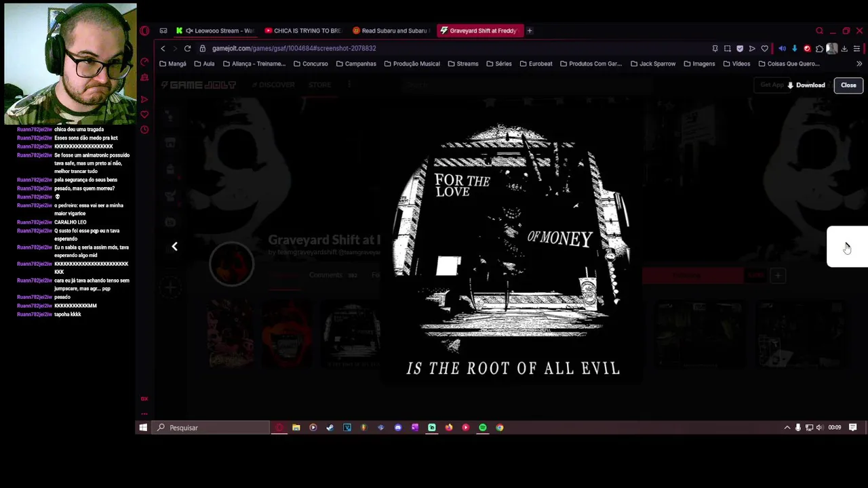This screenshot has height=488, width=868.
Task: Open the Aula bookmarks folder
Action: tap(204, 64)
